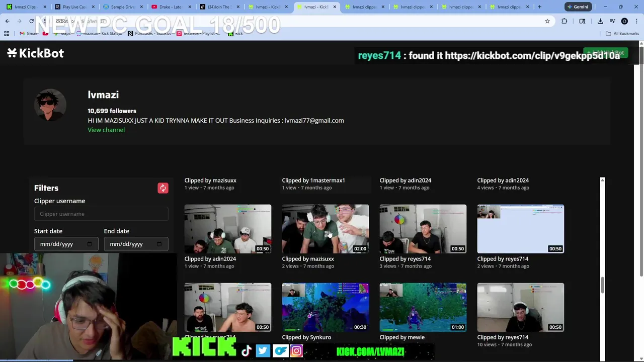Follow the View channel link

[x=106, y=130]
